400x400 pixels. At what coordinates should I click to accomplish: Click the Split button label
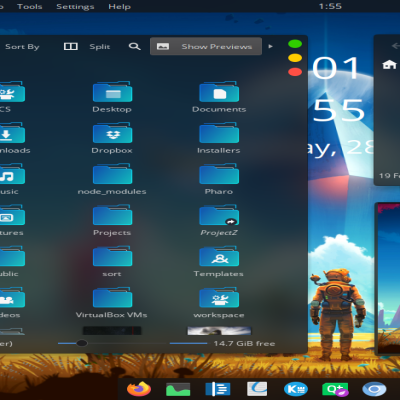click(100, 46)
